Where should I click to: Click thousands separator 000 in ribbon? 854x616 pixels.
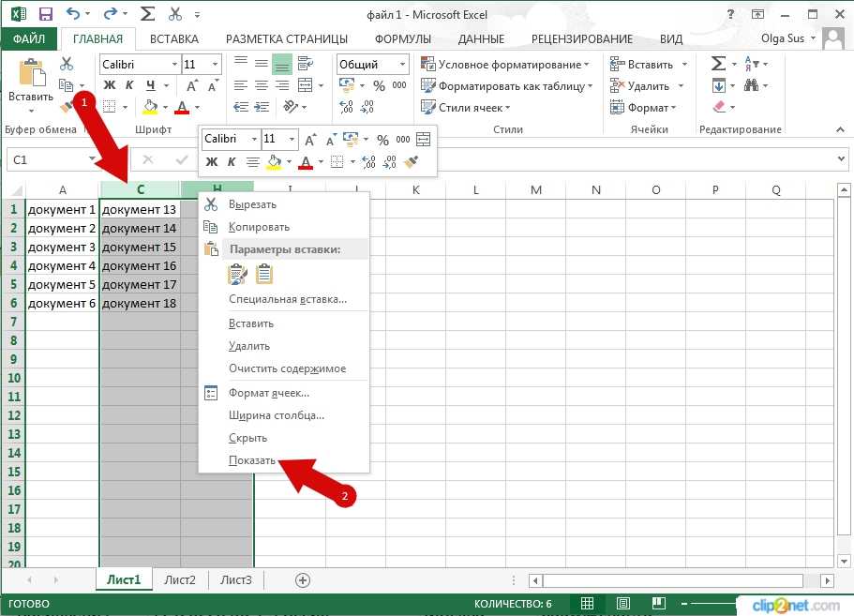coord(399,85)
